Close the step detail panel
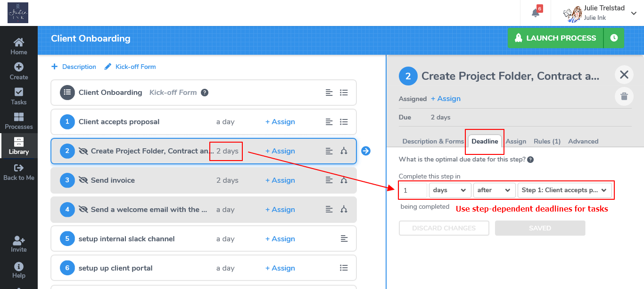 [624, 75]
